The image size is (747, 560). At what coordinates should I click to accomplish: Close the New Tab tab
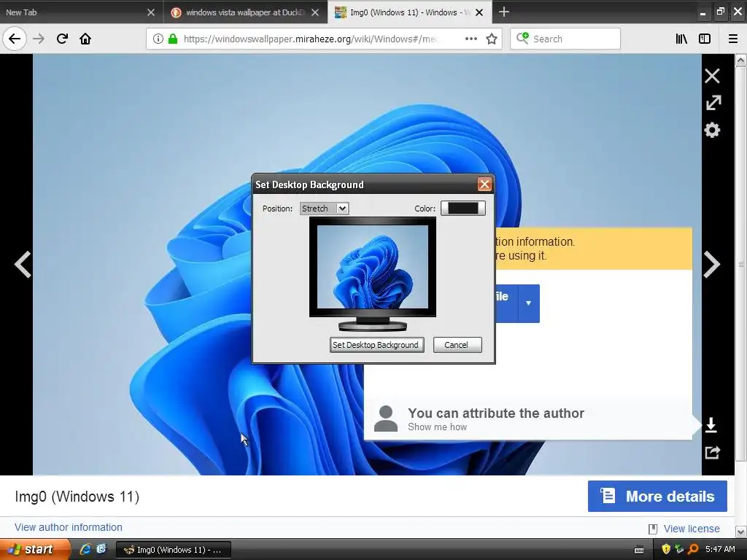pyautogui.click(x=151, y=12)
